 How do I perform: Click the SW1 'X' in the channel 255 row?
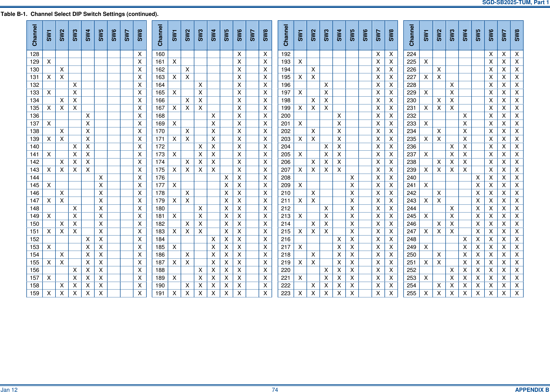(x=426, y=293)
